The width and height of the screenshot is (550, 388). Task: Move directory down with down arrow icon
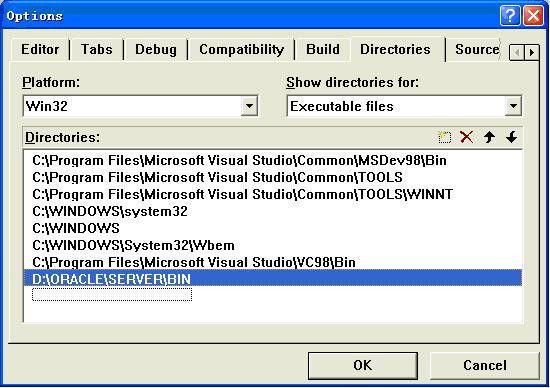point(512,137)
